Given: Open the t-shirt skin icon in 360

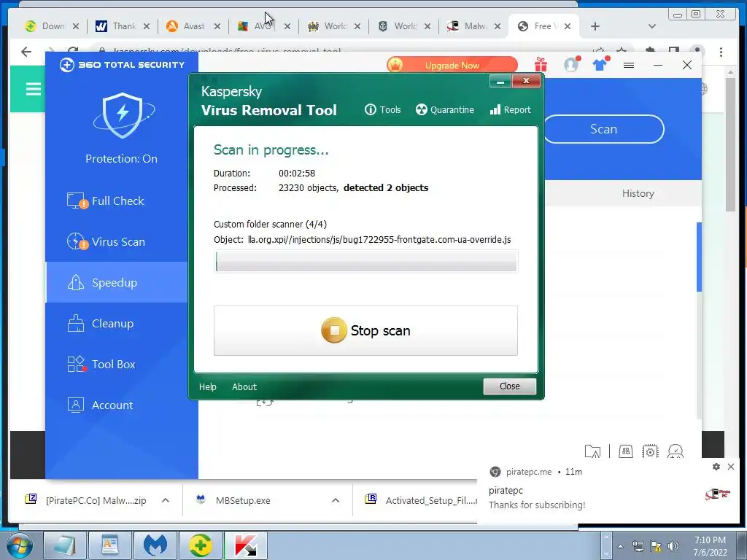Looking at the screenshot, I should [x=600, y=64].
